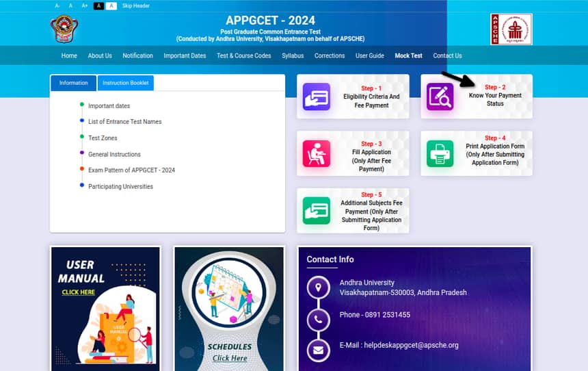This screenshot has height=371, width=588.
Task: Click the phone icon in Contact Info
Action: (318, 319)
